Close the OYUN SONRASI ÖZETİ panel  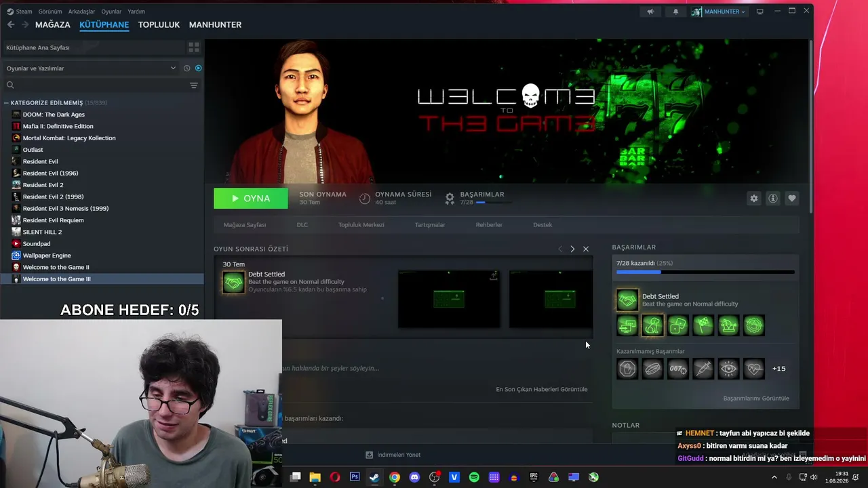click(x=586, y=249)
